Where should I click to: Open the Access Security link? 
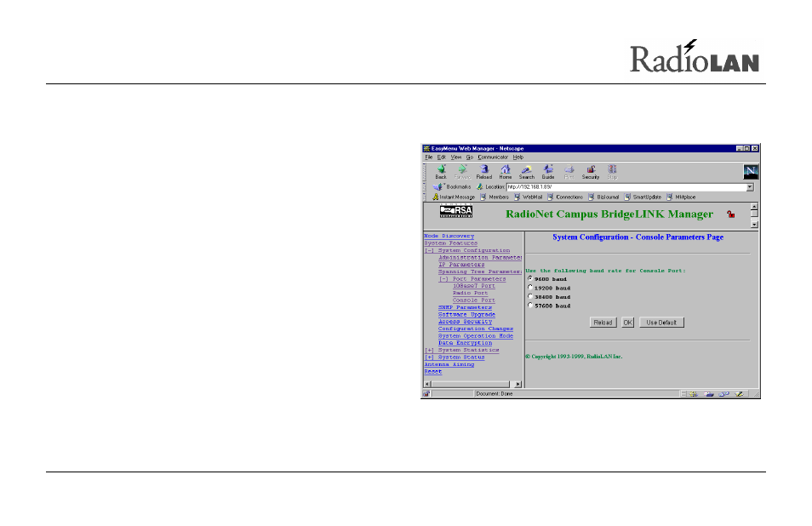[x=465, y=322]
